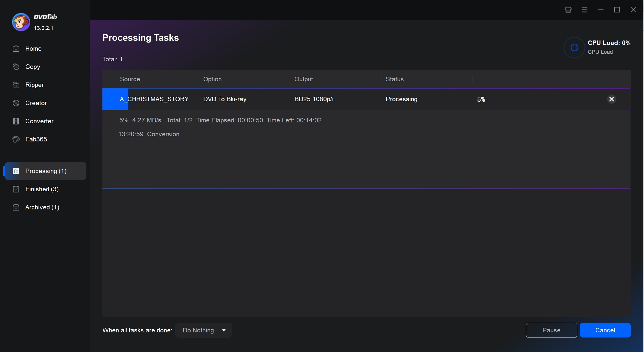Open the Converter tool
The image size is (644, 352).
click(40, 121)
